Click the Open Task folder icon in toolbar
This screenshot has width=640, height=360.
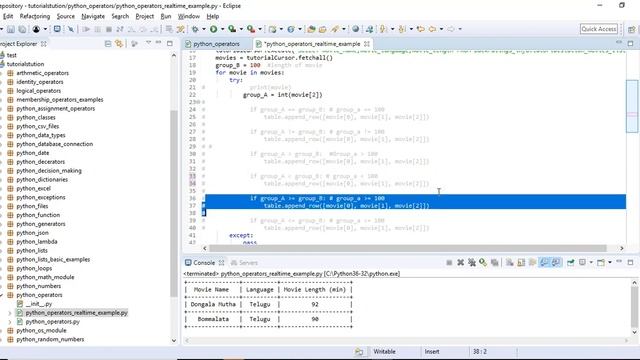(x=322, y=29)
